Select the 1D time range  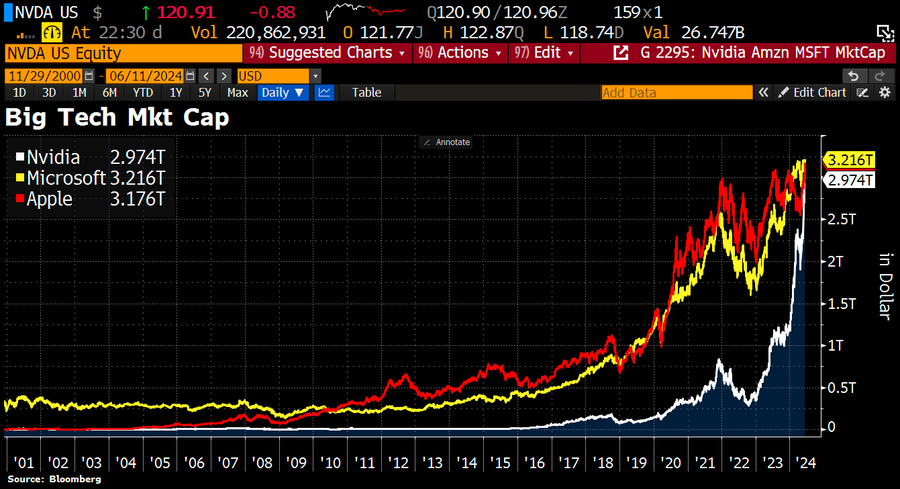19,92
